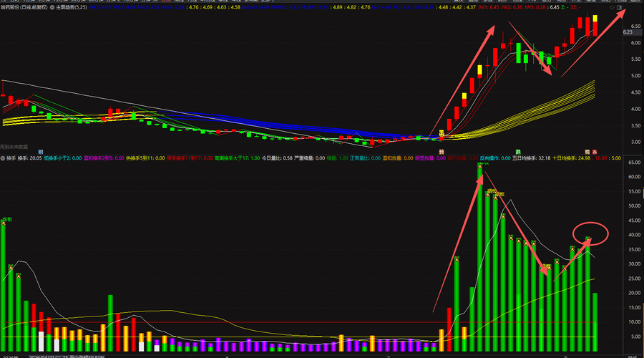644x358 pixels.
Task: Click the JW3: 6.28 value
Action: [x=535, y=7]
